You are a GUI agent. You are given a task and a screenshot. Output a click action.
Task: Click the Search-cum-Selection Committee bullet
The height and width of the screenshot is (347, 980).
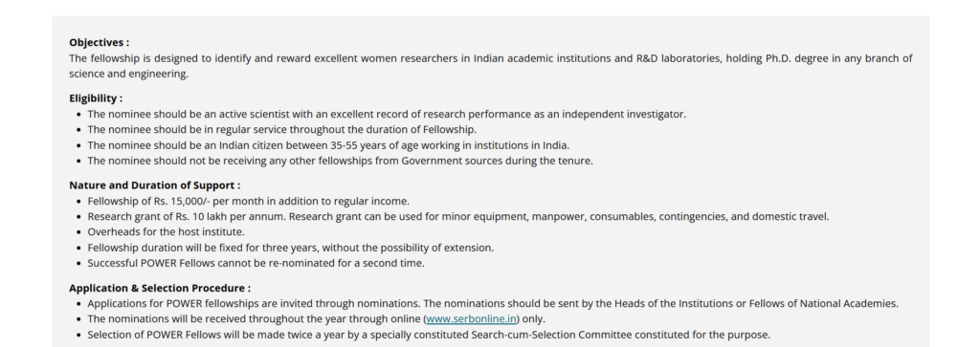[429, 336]
